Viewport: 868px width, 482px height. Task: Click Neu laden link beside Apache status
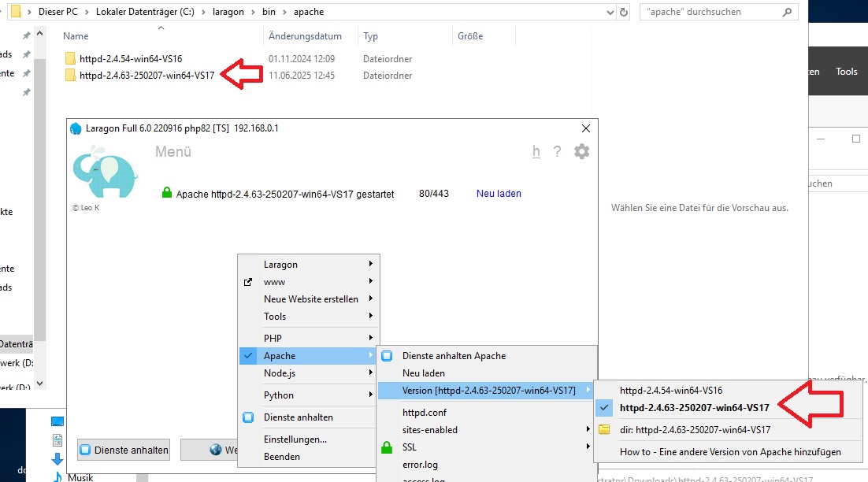click(499, 194)
